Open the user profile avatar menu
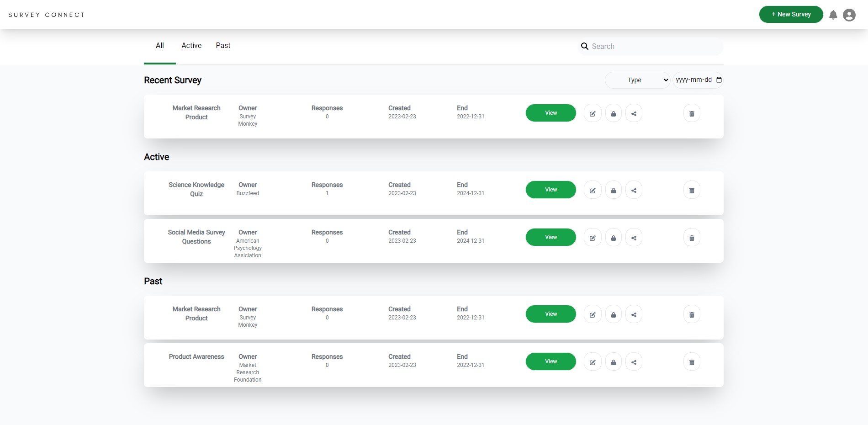868x425 pixels. (849, 14)
